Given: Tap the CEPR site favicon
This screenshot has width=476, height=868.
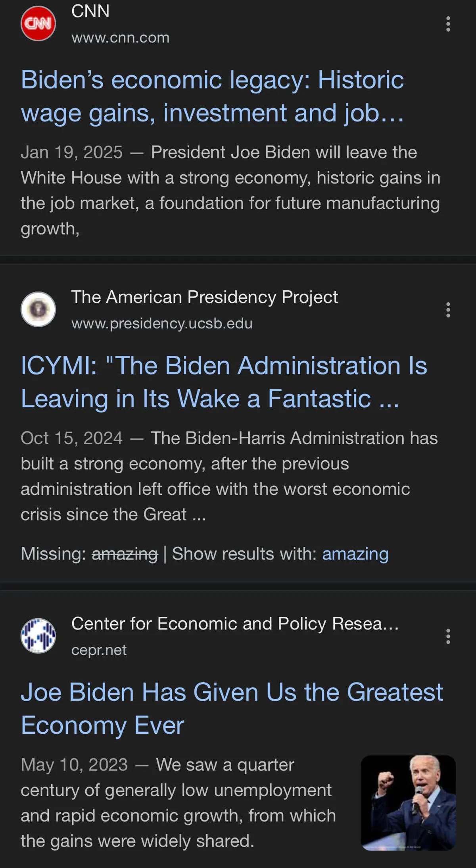Looking at the screenshot, I should [x=38, y=636].
